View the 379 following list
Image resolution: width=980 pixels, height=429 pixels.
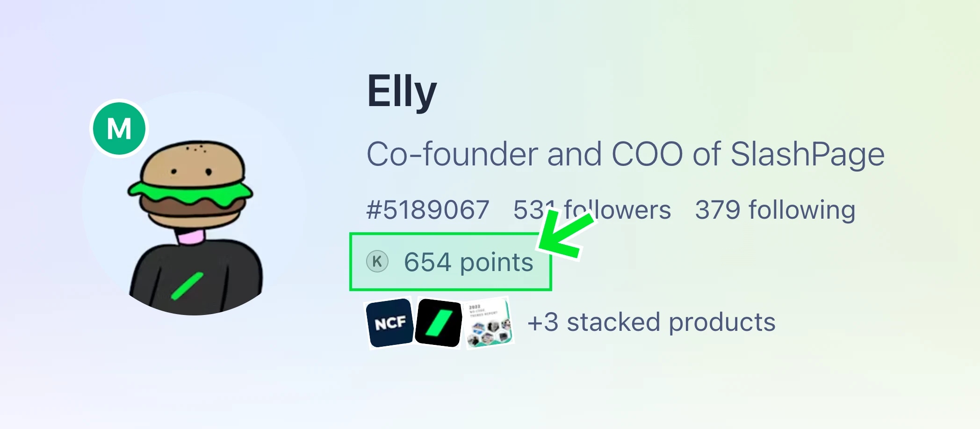775,209
